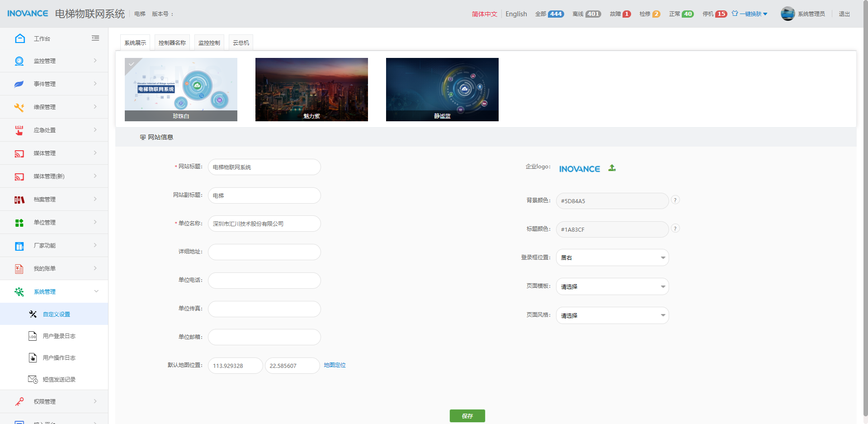This screenshot has height=424, width=868.
Task: Filter elevators by 故障 1 status
Action: (620, 14)
